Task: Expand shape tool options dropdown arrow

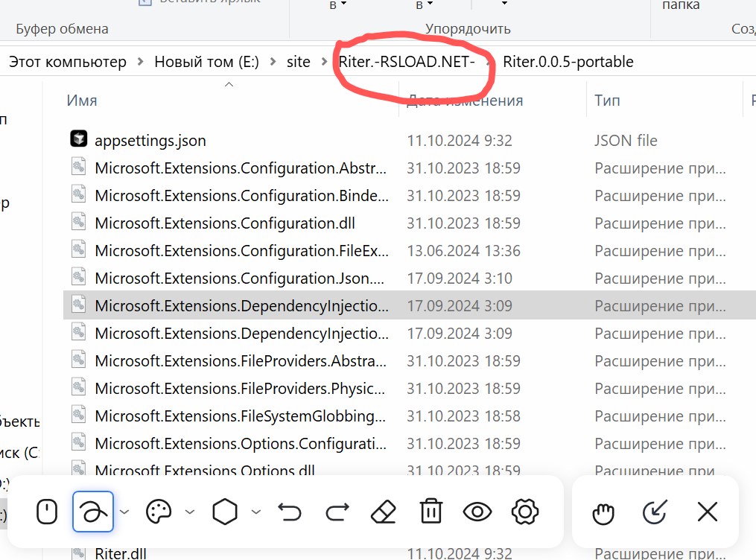Action: pyautogui.click(x=256, y=512)
